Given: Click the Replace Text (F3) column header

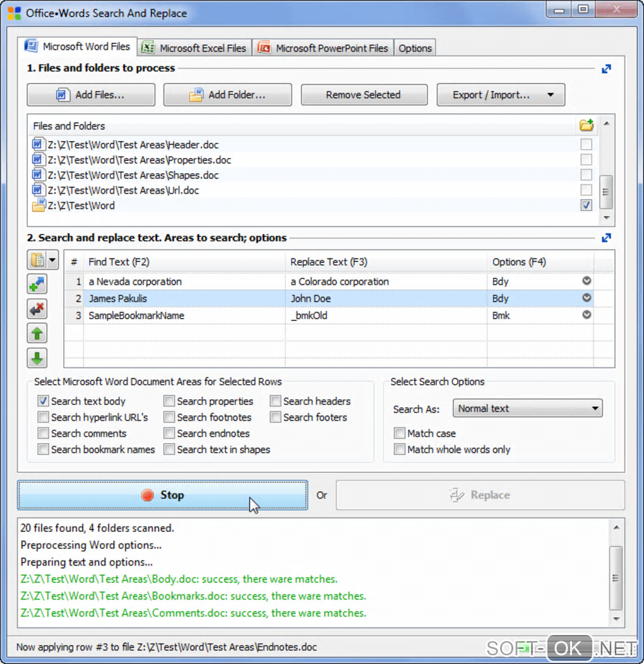Looking at the screenshot, I should (x=386, y=262).
